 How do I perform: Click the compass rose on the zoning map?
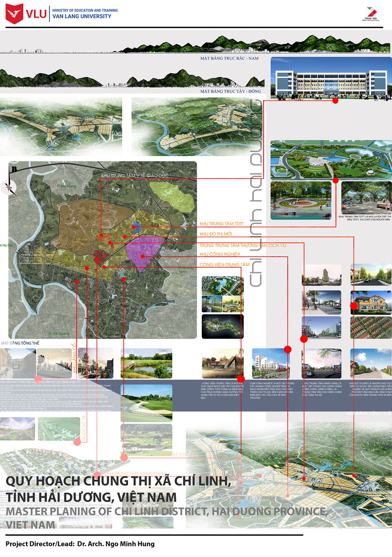[9, 187]
